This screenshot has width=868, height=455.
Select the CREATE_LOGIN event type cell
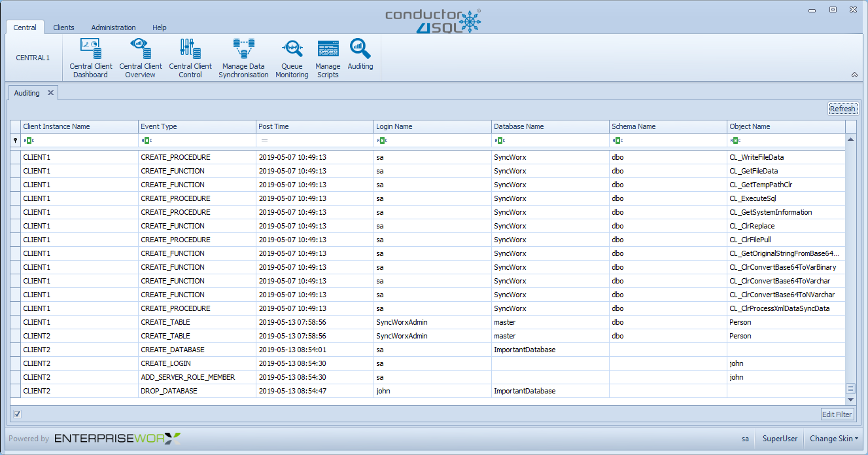tap(197, 363)
